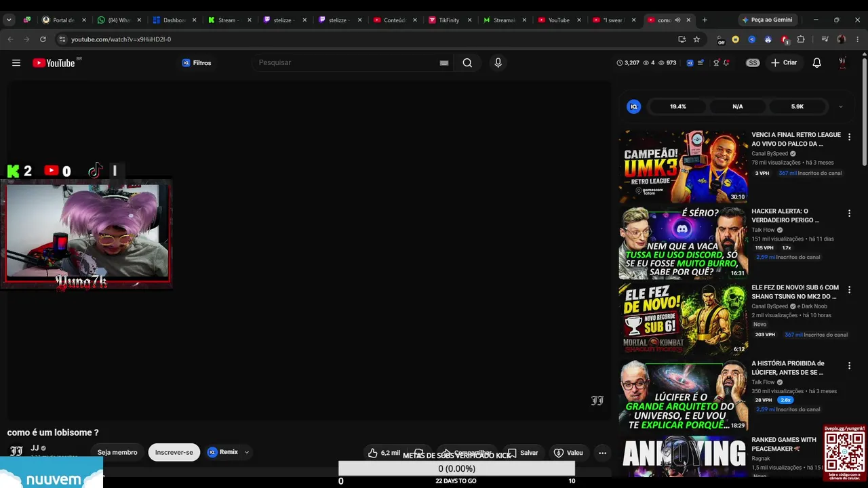Click the magnifying glass search button
Image resolution: width=868 pixels, height=488 pixels.
(x=467, y=63)
